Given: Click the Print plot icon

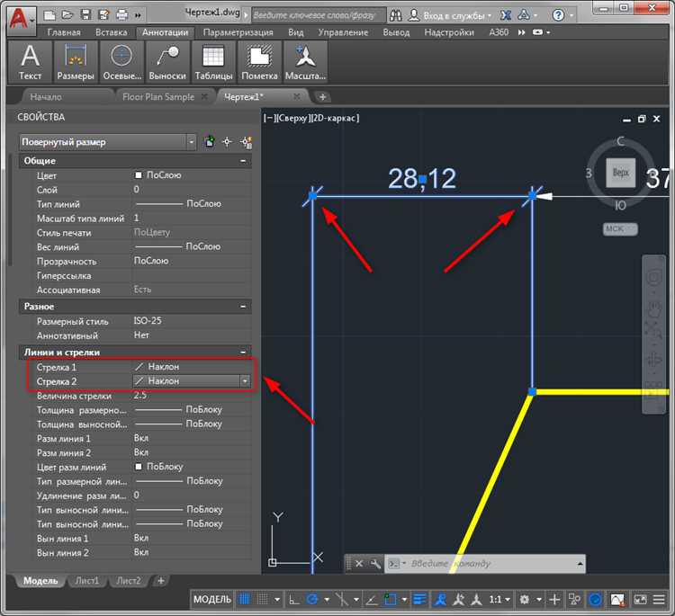Looking at the screenshot, I should [122, 15].
